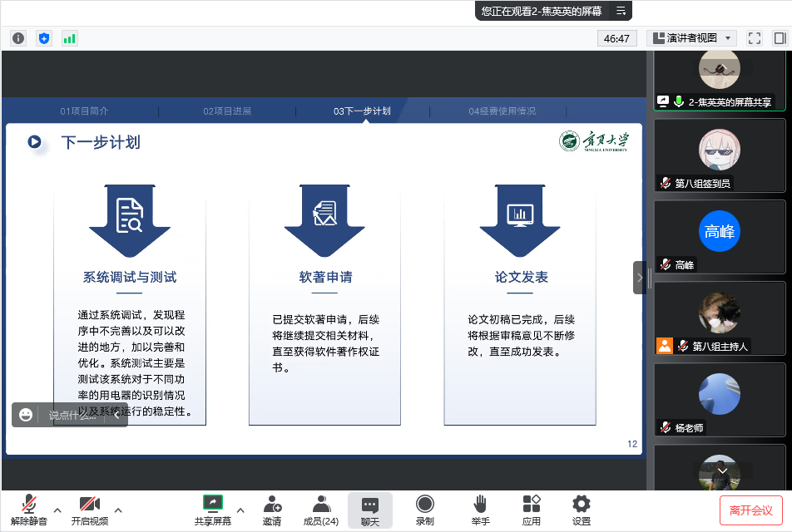Click the 03下一步计划 slide tab
Image resolution: width=792 pixels, height=532 pixels.
[x=362, y=111]
